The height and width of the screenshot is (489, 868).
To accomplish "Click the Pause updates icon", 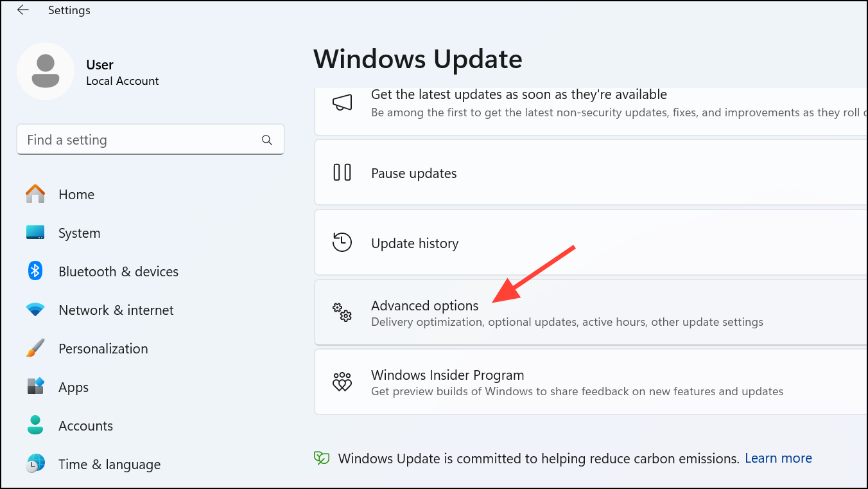I will 342,172.
